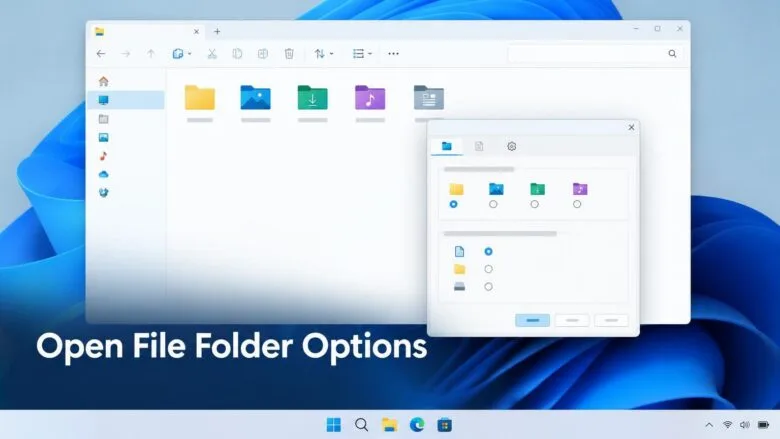Open the See more ellipsis menu
Viewport: 780px width, 439px height.
393,54
